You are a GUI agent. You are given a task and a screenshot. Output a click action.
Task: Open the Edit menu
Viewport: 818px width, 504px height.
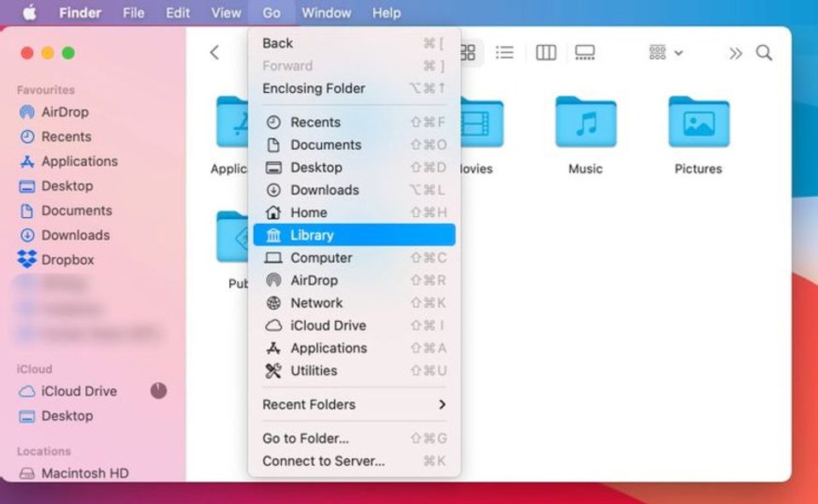(x=178, y=13)
